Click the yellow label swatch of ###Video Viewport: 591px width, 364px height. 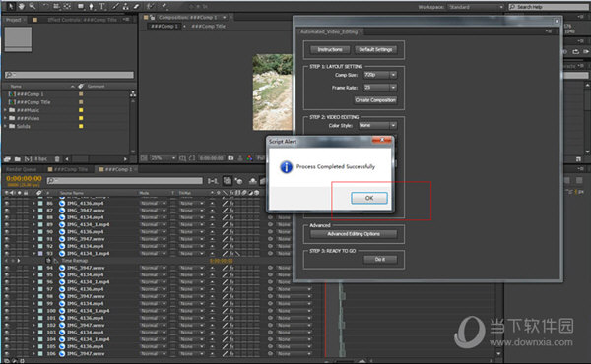(x=81, y=118)
